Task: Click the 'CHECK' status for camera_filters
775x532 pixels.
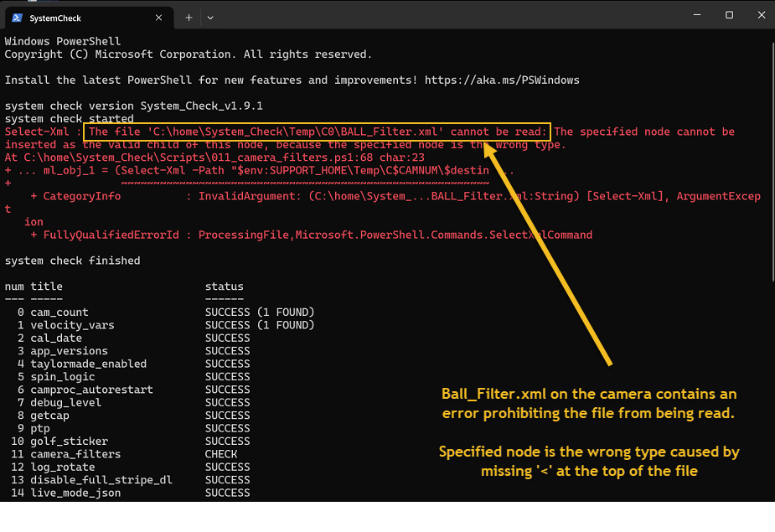Action: (x=221, y=454)
